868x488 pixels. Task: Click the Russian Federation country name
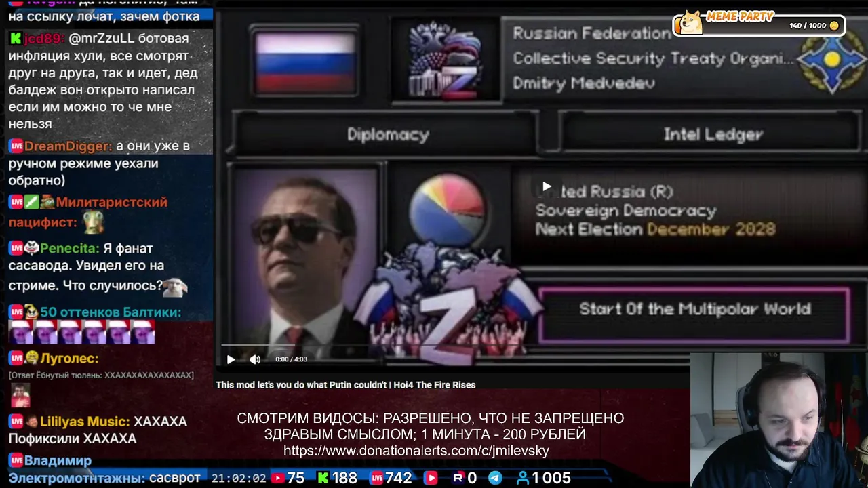[x=591, y=33]
